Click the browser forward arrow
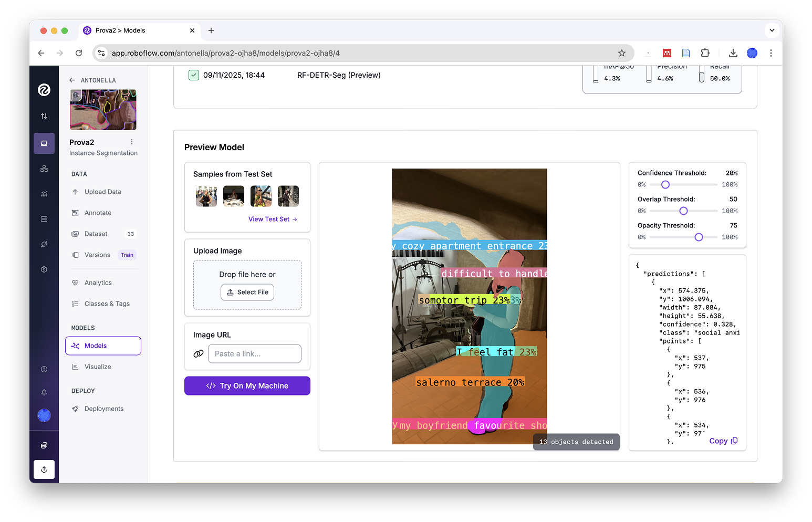The image size is (812, 522). (60, 53)
